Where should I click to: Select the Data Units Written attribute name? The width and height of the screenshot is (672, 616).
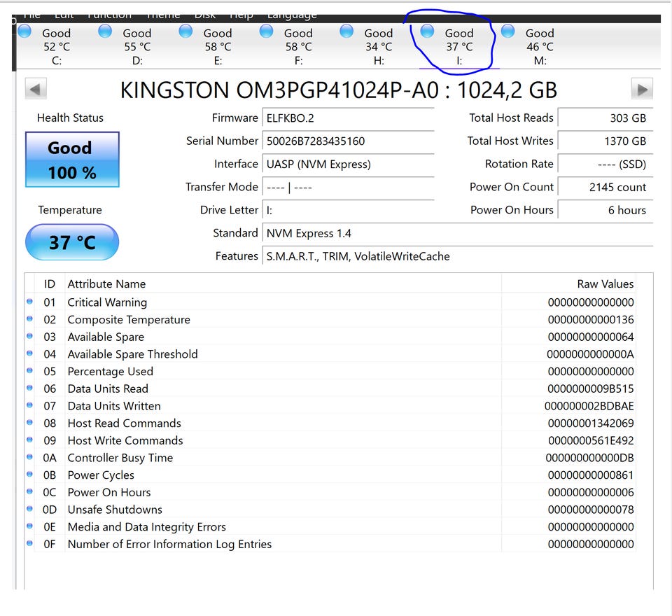tap(114, 406)
